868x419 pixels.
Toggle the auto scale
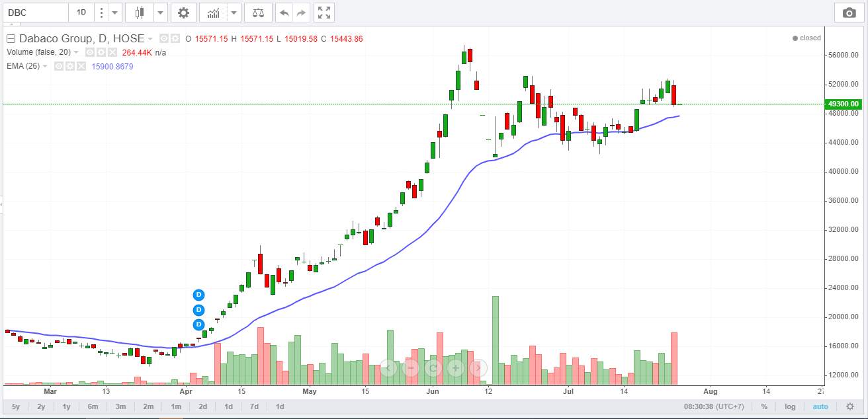[820, 406]
